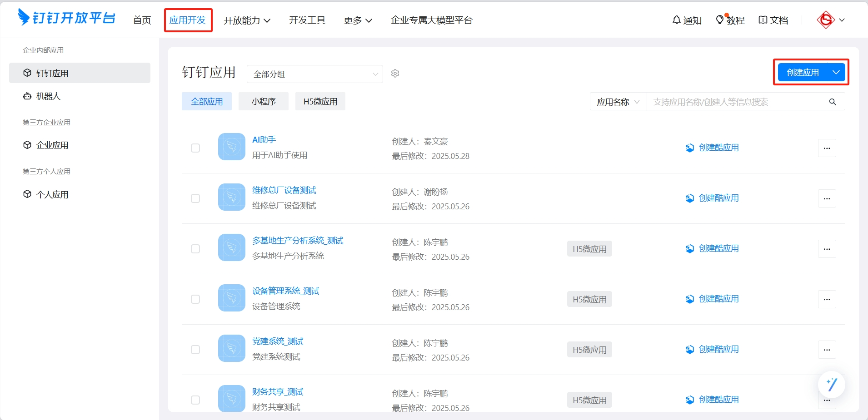Open more options for 维修总厂设备测试 row
Image resolution: width=868 pixels, height=420 pixels.
coord(827,198)
